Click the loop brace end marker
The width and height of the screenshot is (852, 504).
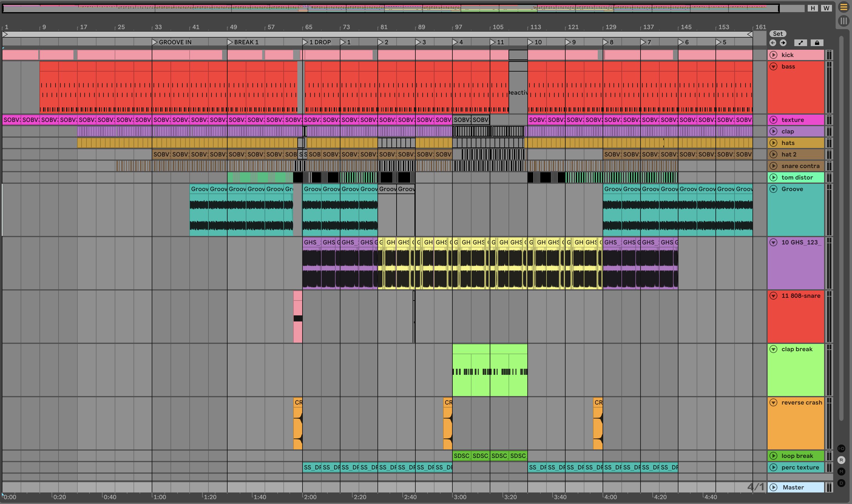[750, 34]
